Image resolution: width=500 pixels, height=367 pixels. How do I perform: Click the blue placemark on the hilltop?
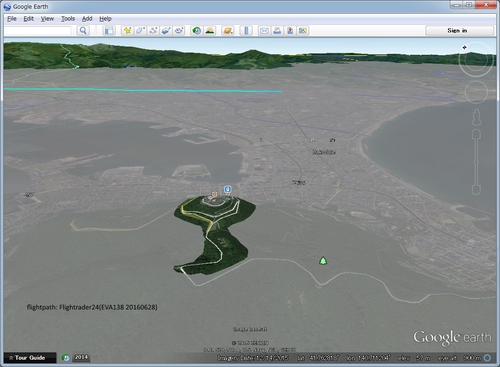point(228,190)
